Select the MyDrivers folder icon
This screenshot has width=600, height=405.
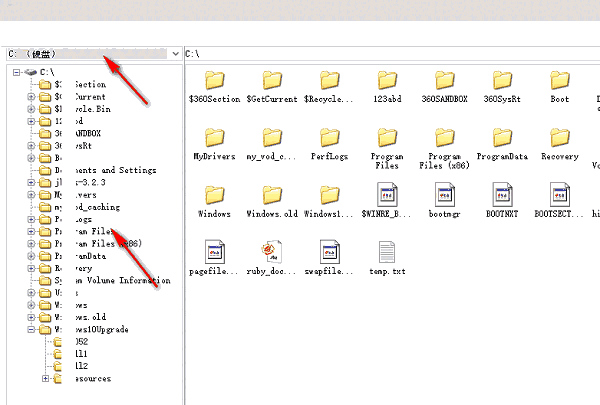click(214, 137)
